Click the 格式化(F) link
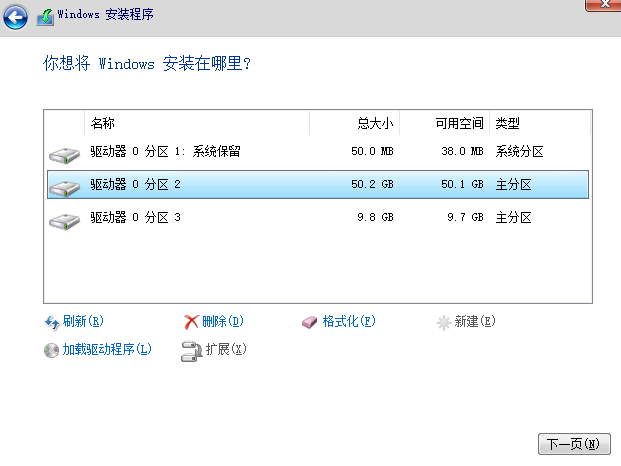 click(348, 322)
